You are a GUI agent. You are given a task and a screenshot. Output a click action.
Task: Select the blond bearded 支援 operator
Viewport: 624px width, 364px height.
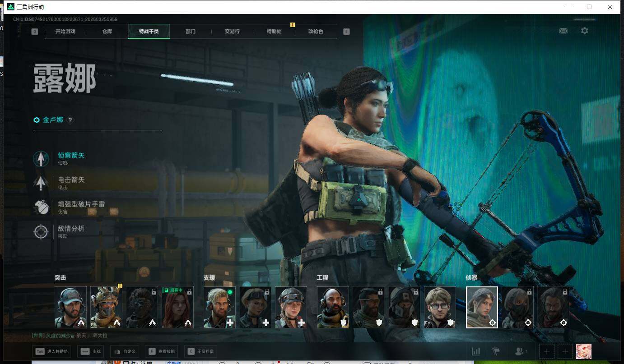click(219, 307)
